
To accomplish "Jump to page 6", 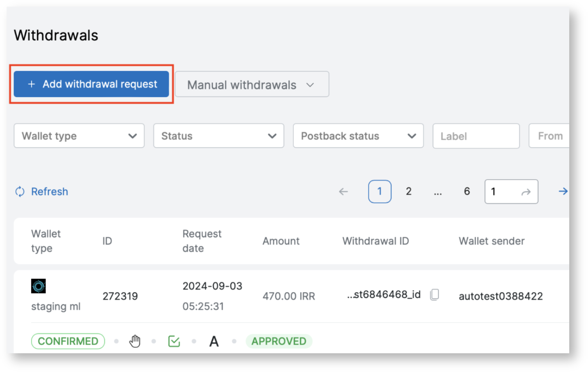I will 466,192.
